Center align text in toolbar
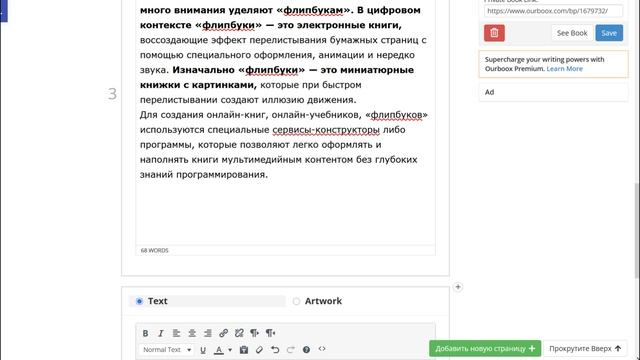This screenshot has width=640, height=360. pyautogui.click(x=192, y=333)
